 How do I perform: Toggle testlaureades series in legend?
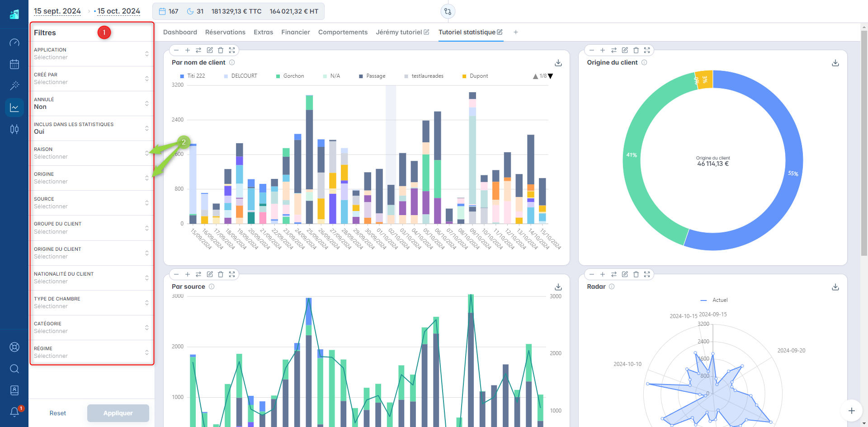click(424, 76)
